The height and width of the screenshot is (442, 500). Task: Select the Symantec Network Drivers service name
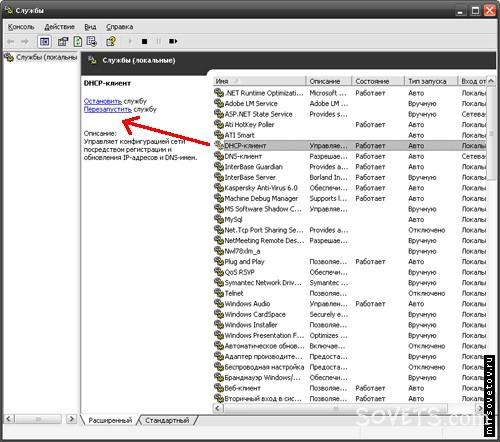click(263, 283)
